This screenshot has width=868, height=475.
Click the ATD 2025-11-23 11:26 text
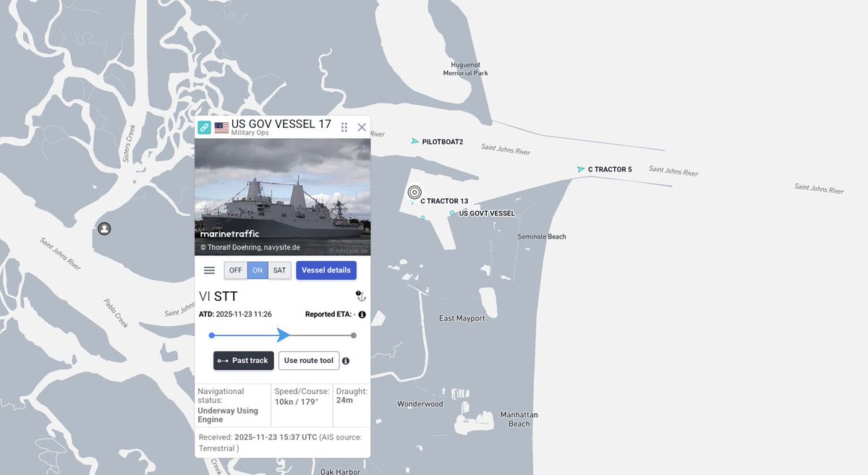(x=235, y=314)
